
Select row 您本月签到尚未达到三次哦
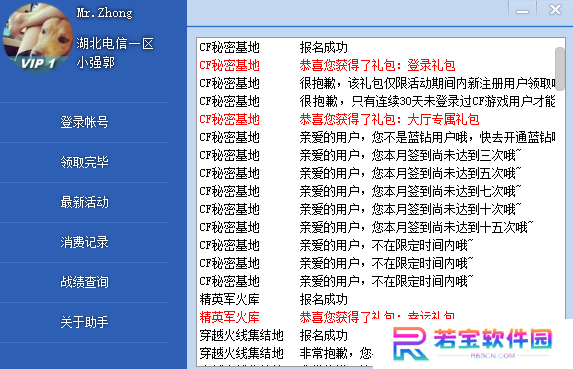[376, 155]
